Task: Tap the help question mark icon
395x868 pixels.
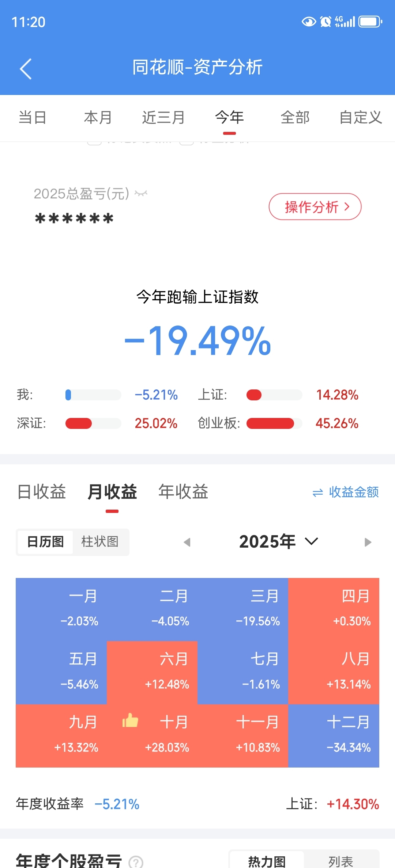Action: click(136, 862)
